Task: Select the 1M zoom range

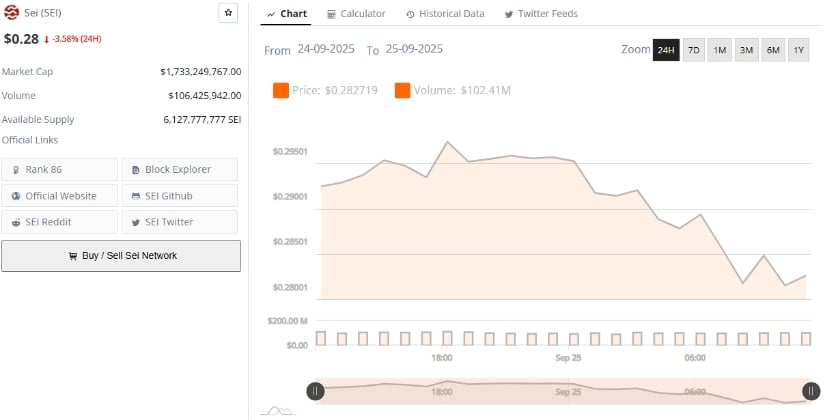Action: click(720, 50)
